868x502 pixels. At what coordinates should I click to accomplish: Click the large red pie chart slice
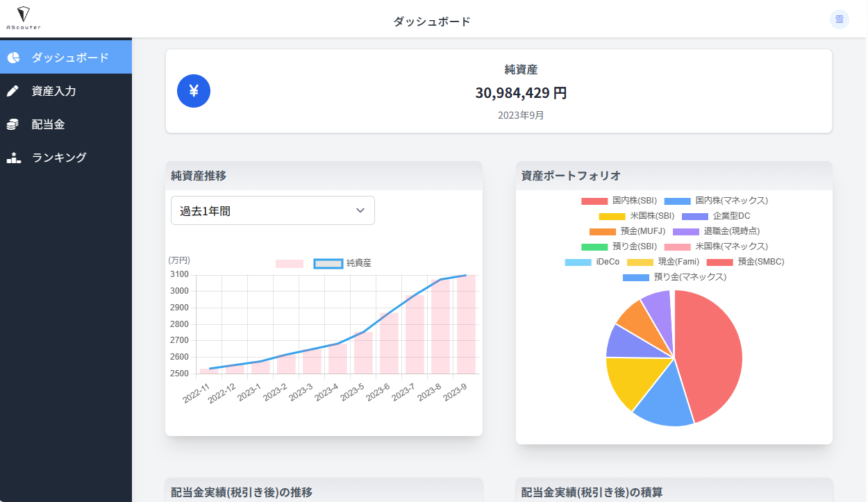click(712, 354)
